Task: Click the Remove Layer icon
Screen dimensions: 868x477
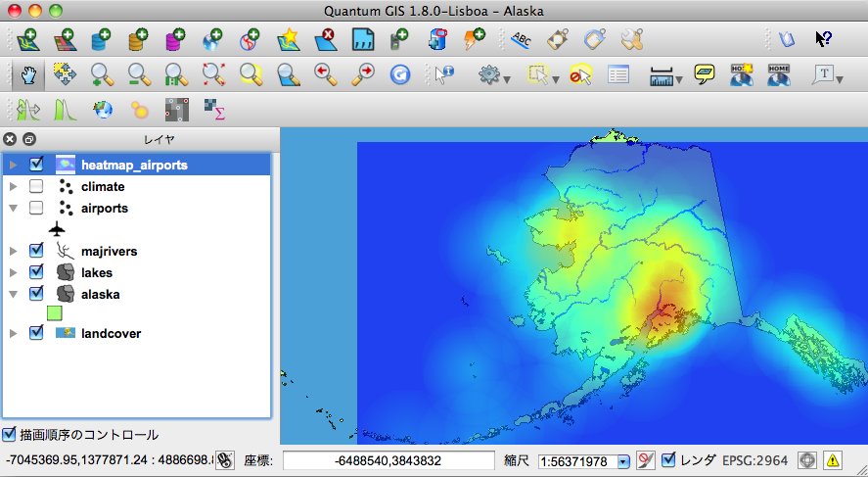Action: tap(325, 40)
